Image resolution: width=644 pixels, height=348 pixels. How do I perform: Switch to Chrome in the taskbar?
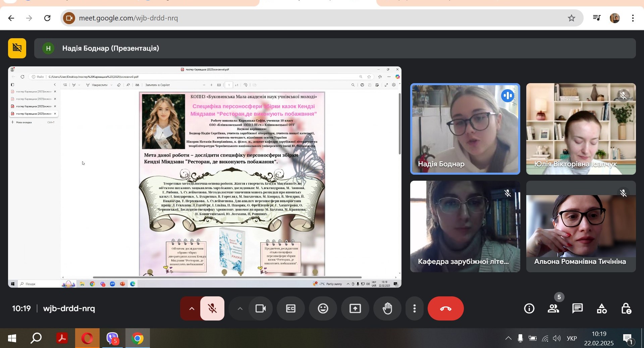(138, 339)
